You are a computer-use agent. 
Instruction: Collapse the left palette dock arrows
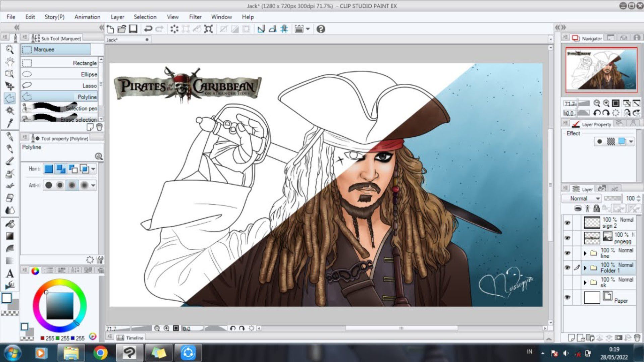16,27
